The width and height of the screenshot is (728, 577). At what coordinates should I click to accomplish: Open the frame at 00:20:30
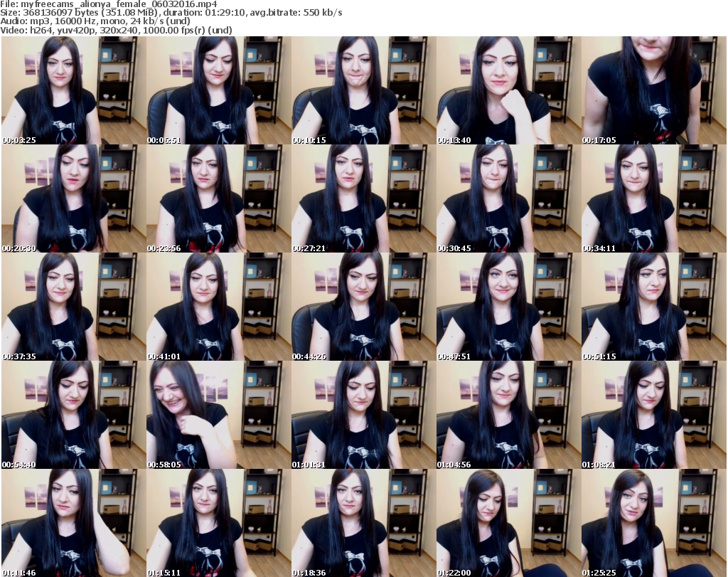pyautogui.click(x=74, y=198)
